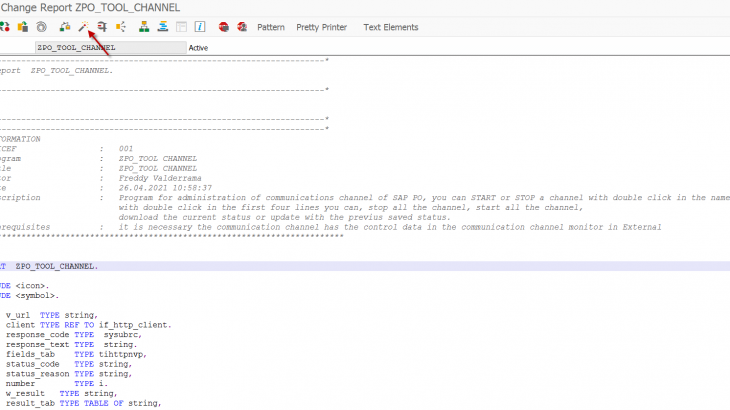
Task: Show the navigation window icon
Action: (163, 27)
